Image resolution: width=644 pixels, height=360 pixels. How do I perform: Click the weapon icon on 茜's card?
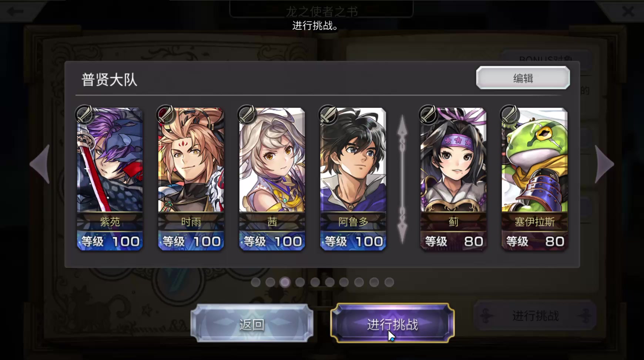click(x=247, y=114)
